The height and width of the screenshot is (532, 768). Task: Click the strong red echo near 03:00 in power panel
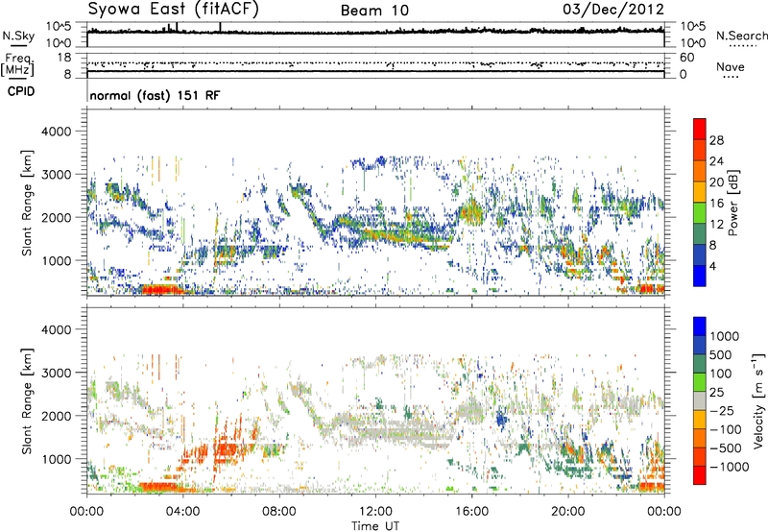[x=160, y=289]
